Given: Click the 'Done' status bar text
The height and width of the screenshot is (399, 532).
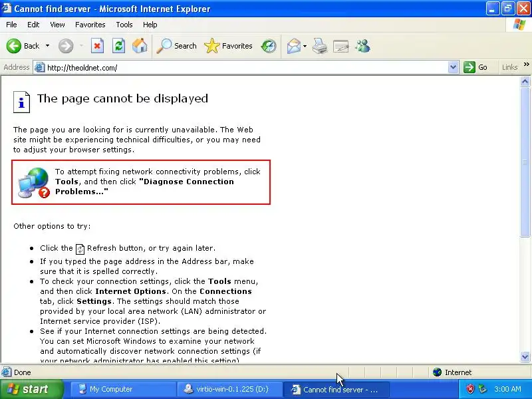Looking at the screenshot, I should [23, 372].
